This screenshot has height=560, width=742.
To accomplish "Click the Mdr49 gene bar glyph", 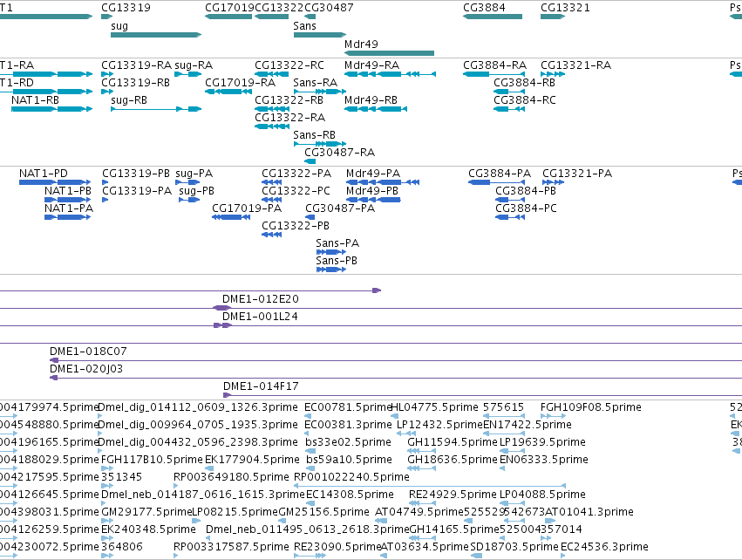I will coord(389,53).
